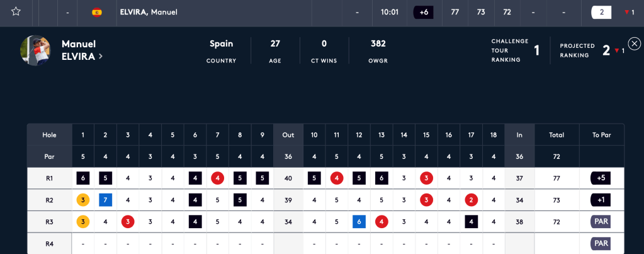Viewport: 644px width, 254px height.
Task: Click the blue 7 on R2 hole 2
Action: point(105,200)
